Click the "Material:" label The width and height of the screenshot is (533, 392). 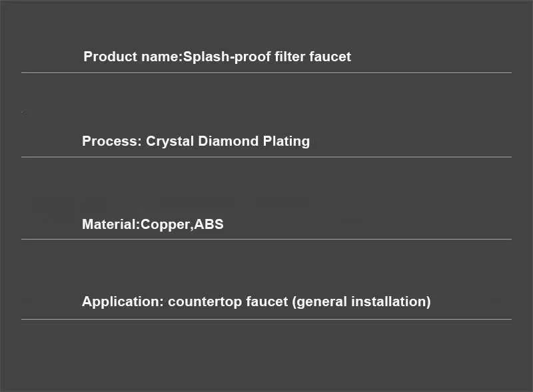pos(110,224)
